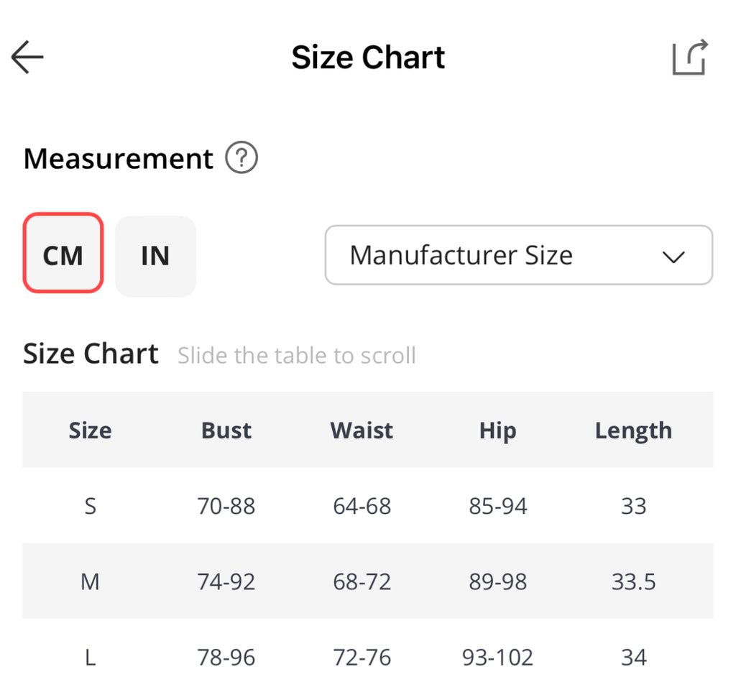This screenshot has width=736, height=700.
Task: Tap the CM unit button
Action: click(x=63, y=253)
